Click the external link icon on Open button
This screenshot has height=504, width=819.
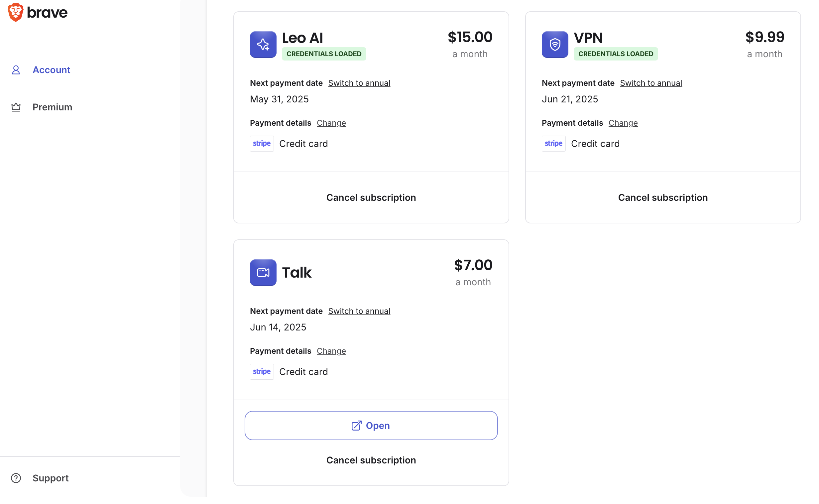tap(357, 426)
